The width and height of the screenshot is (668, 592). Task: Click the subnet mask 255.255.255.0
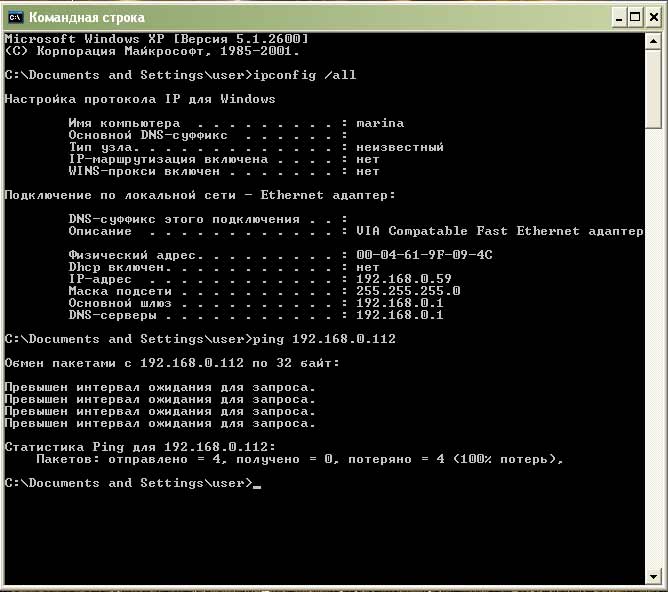click(408, 291)
